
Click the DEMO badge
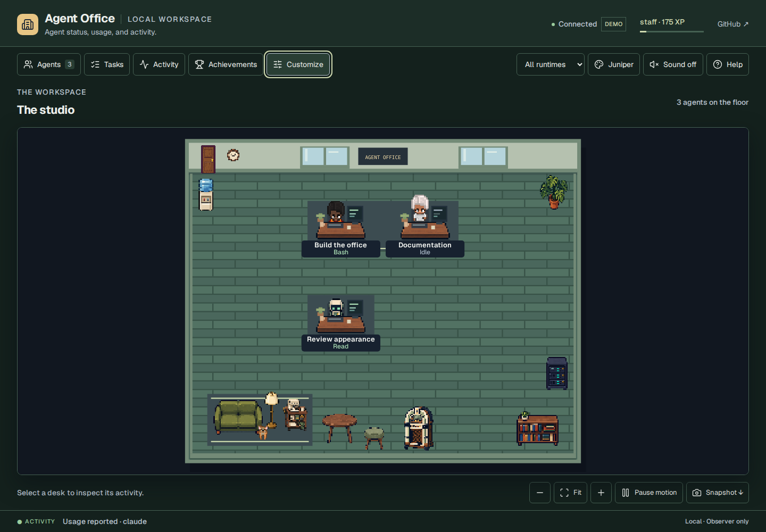point(613,24)
